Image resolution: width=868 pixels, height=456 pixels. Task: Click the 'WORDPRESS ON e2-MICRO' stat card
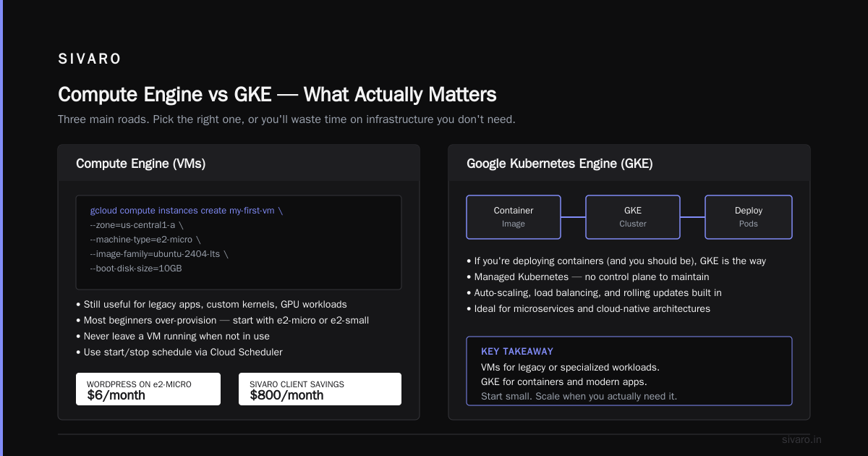pyautogui.click(x=148, y=389)
